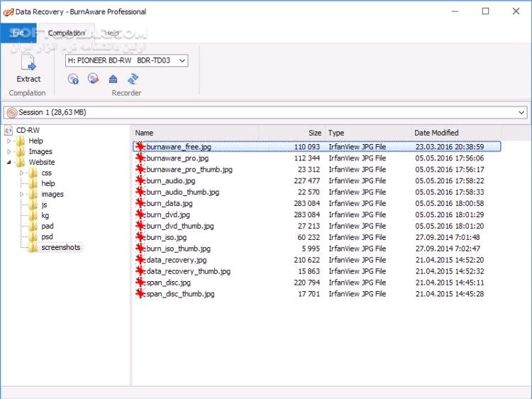Screen dimensions: 532x399
Task: Open the disc info icon
Action: [x=73, y=79]
